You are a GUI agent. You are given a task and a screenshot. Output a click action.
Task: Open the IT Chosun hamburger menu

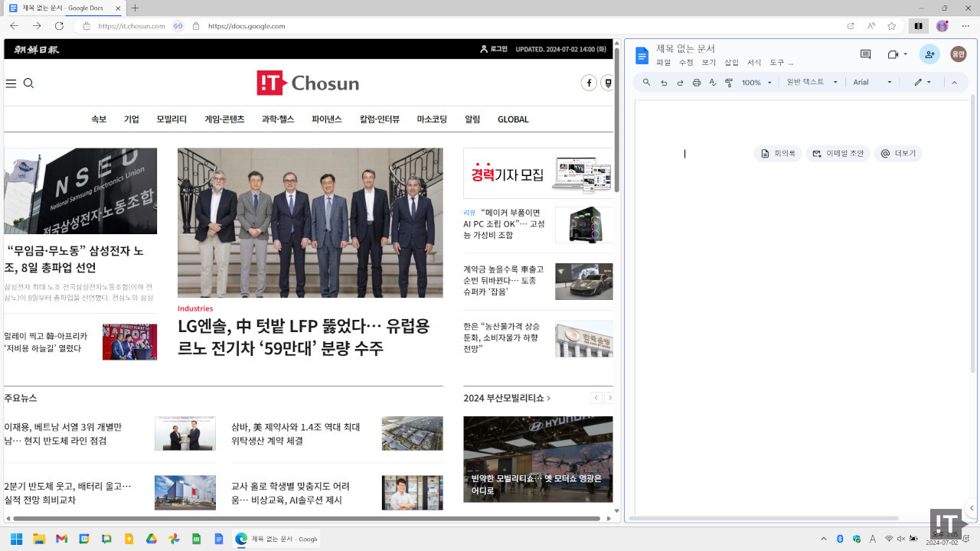coord(11,83)
